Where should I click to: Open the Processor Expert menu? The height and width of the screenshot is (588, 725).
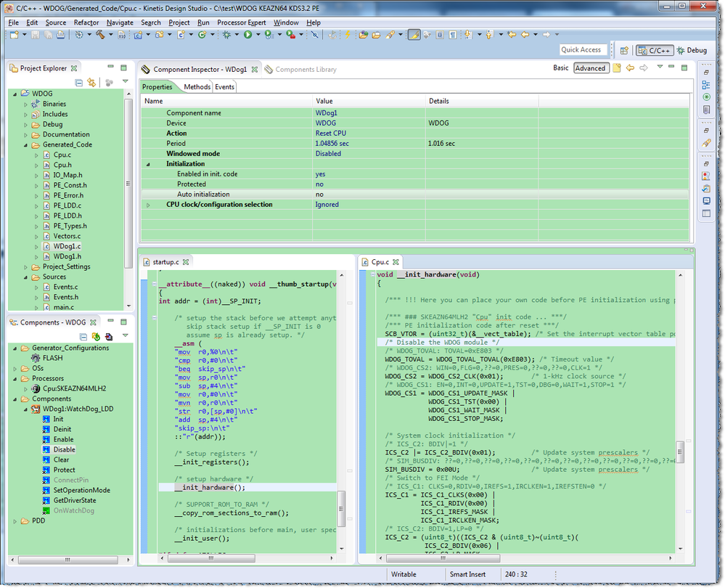click(242, 23)
